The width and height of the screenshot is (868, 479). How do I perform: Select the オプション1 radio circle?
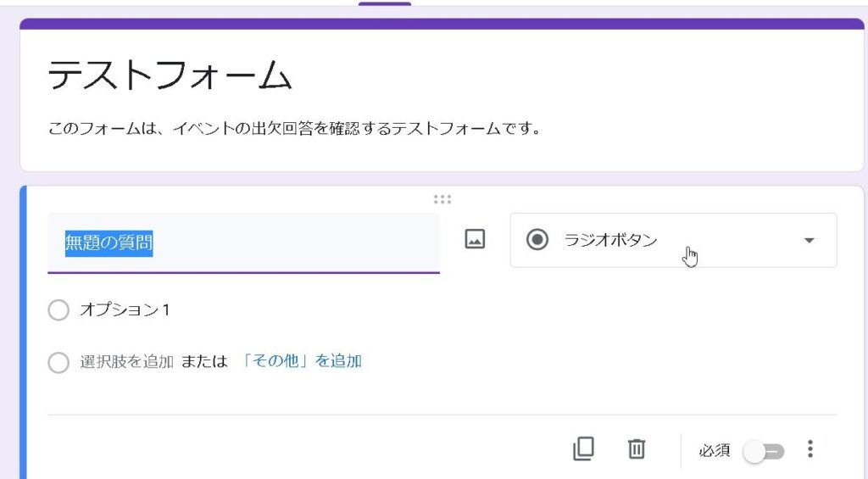tap(58, 311)
